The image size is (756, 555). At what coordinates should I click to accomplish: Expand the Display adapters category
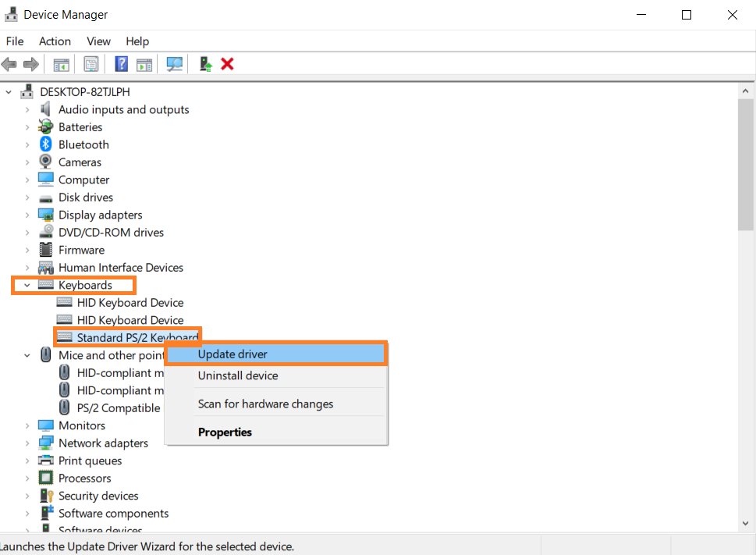click(x=27, y=215)
